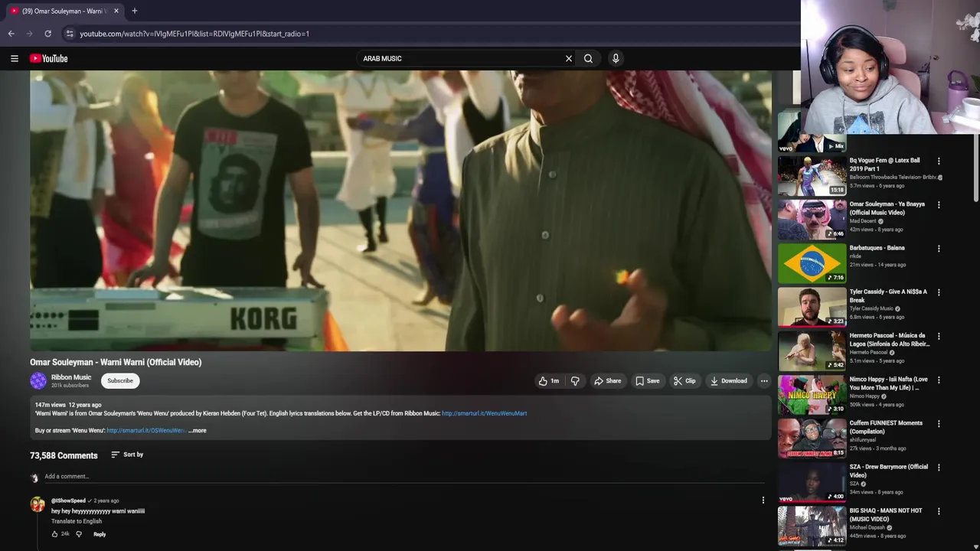
Task: Download the Warni Warni video
Action: coord(728,380)
